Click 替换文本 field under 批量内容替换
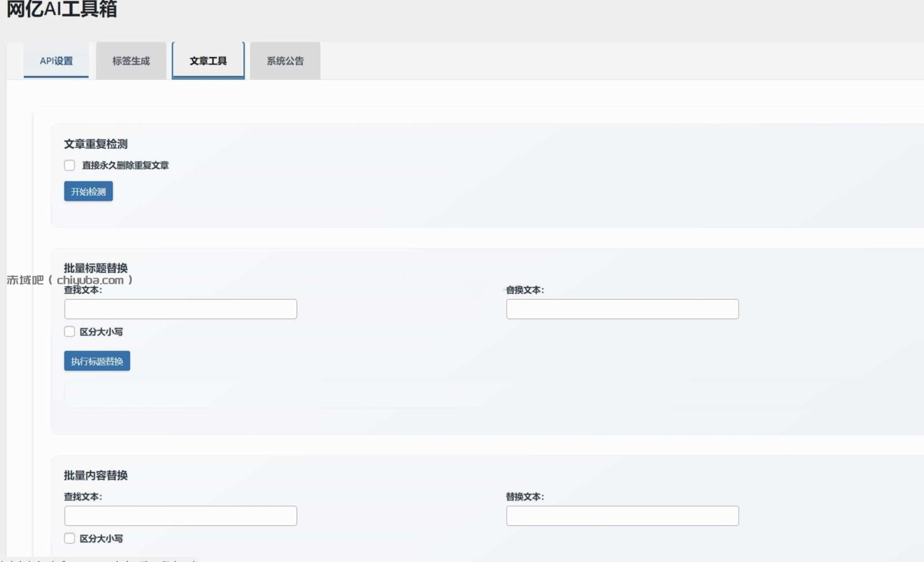Screen dimensions: 924x562 (x=622, y=515)
